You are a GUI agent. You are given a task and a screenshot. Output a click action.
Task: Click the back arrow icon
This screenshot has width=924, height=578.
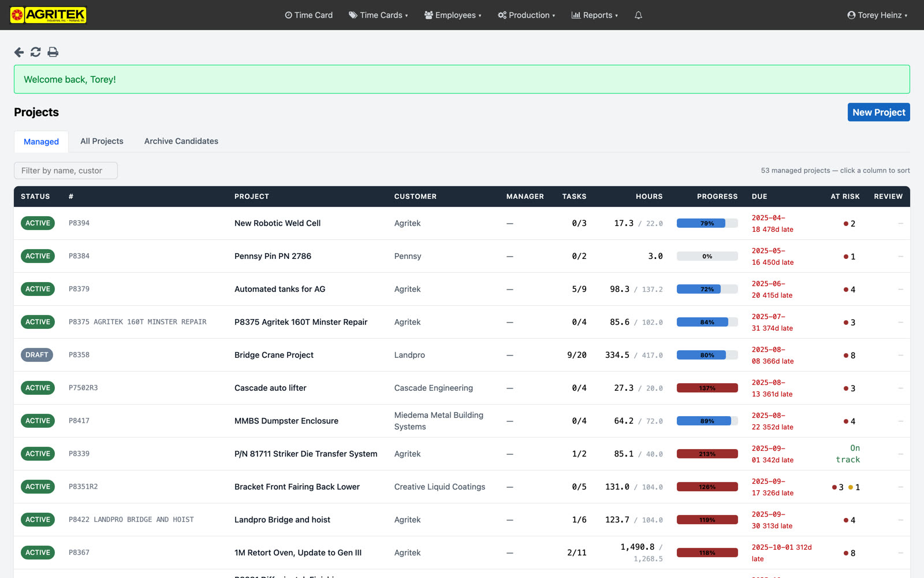pyautogui.click(x=19, y=52)
